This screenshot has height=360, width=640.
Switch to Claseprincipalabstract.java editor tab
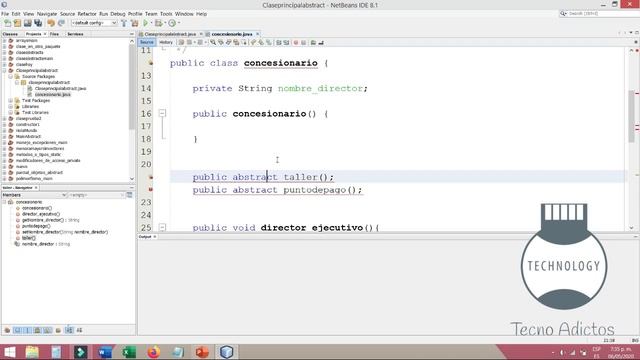170,34
